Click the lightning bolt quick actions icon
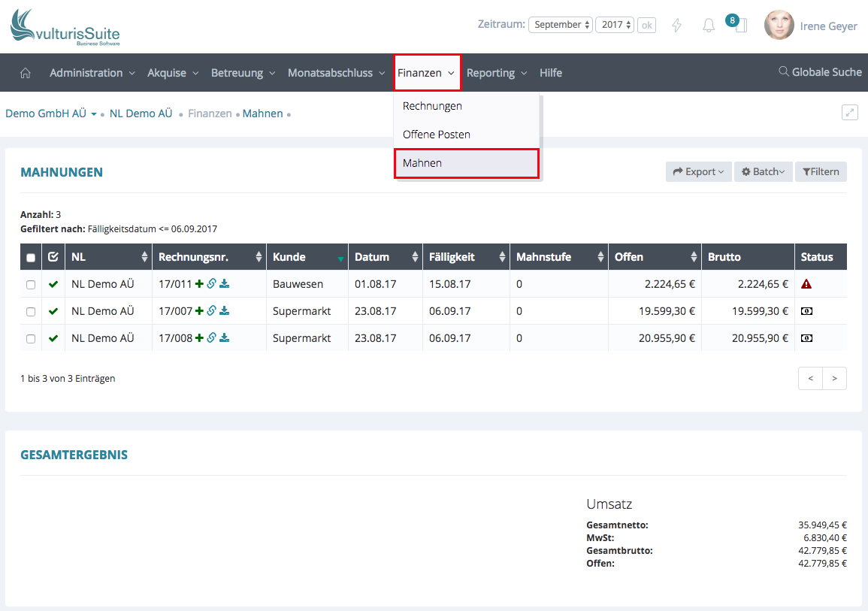The width and height of the screenshot is (868, 611). point(676,26)
